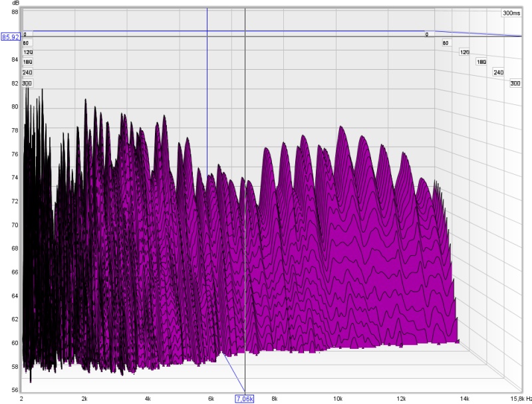
Task: Select the 78 dB axis label
Action: (15, 130)
